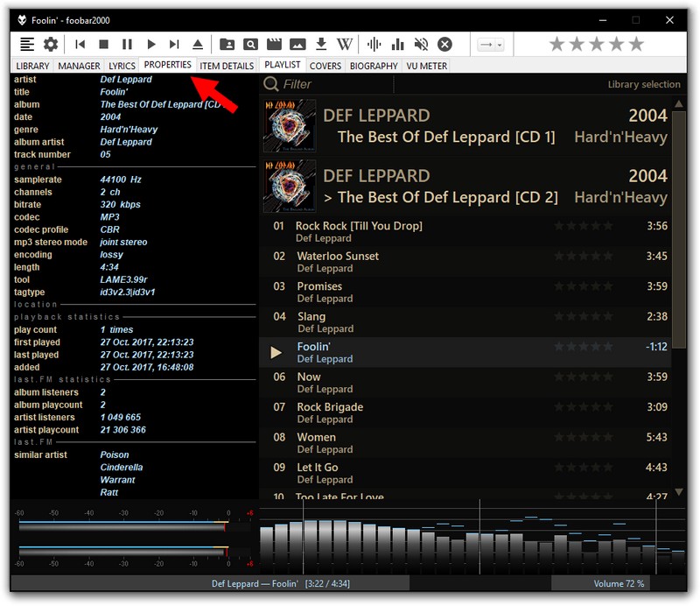The height and width of the screenshot is (606, 700).
Task: Click similar artist Poison
Action: [115, 455]
